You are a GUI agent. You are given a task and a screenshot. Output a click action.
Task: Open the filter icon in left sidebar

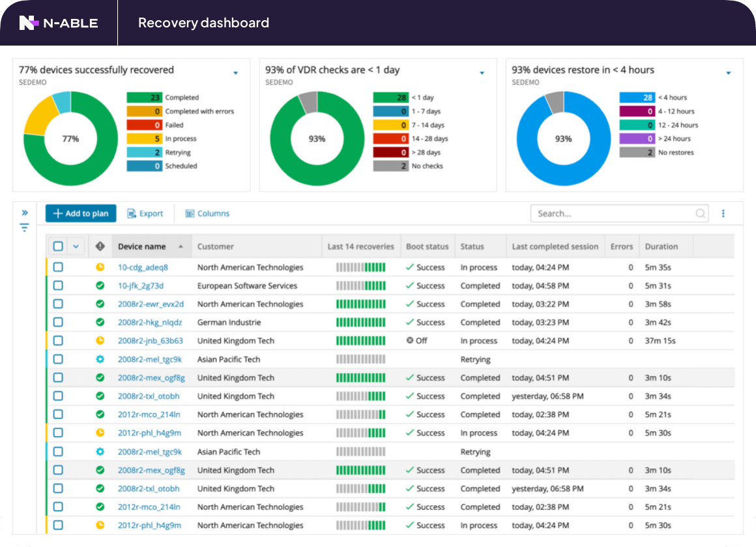(x=24, y=227)
